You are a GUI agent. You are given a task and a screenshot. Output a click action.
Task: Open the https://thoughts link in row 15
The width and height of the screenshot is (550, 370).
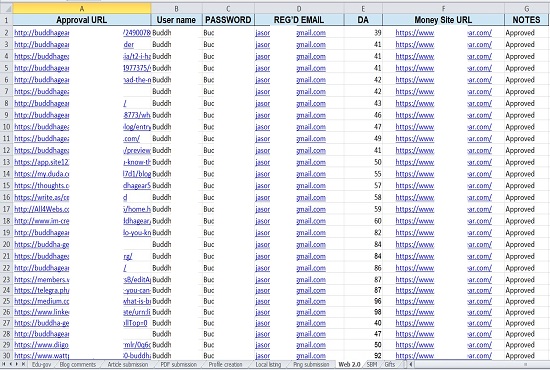point(42,186)
